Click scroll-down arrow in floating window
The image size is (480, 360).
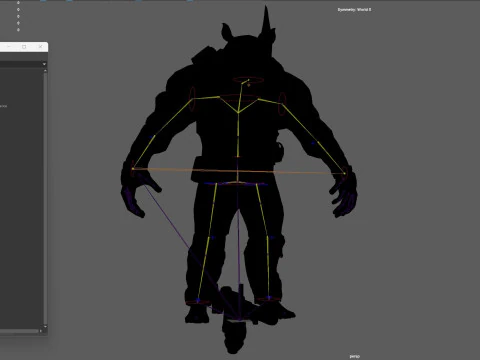click(x=45, y=326)
